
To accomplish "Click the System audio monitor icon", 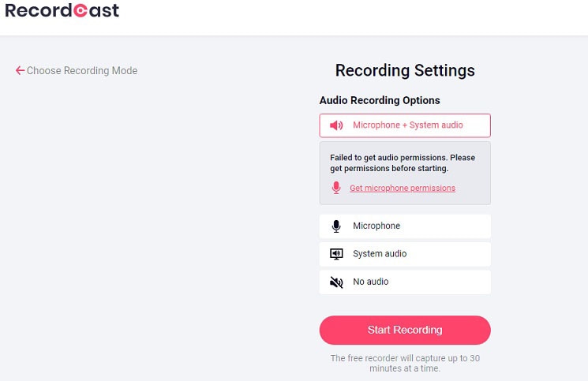I will pyautogui.click(x=336, y=254).
